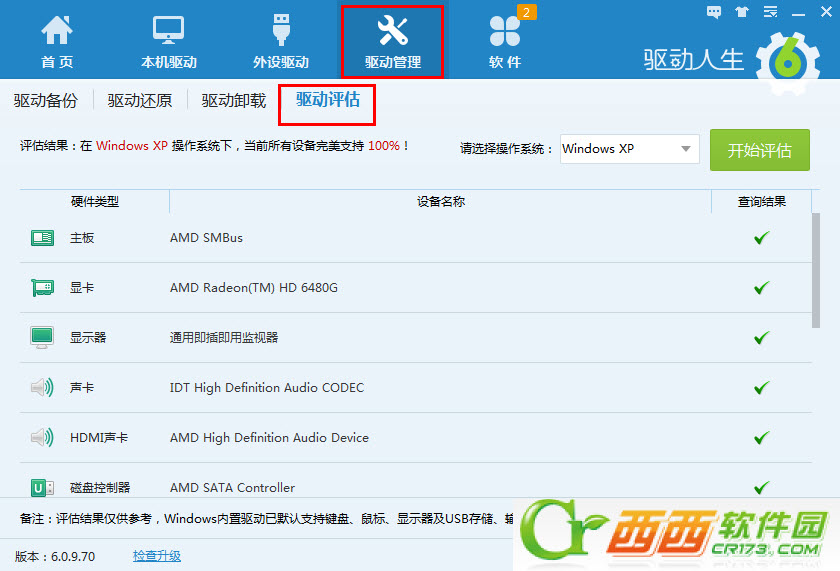Click the Radeon HD 6480G checkmark

761,288
